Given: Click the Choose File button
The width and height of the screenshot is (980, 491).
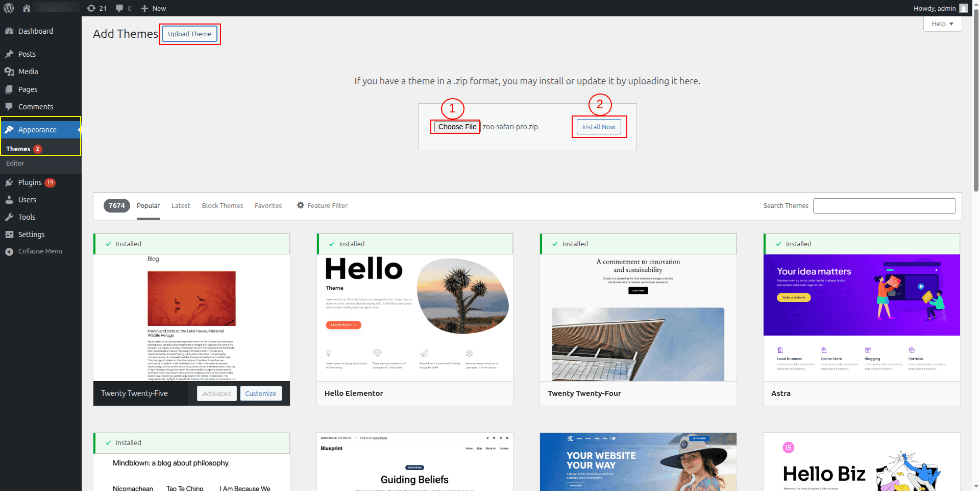Looking at the screenshot, I should (457, 127).
